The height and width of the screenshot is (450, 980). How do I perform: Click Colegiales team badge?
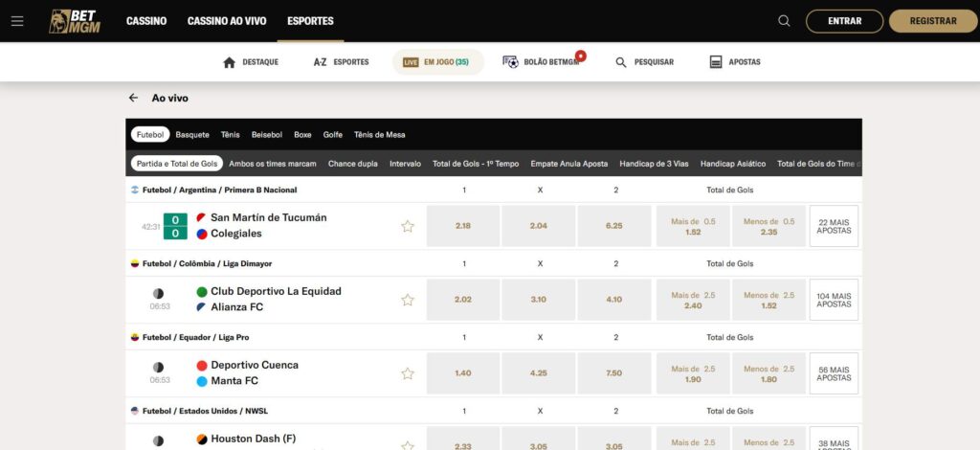point(201,234)
